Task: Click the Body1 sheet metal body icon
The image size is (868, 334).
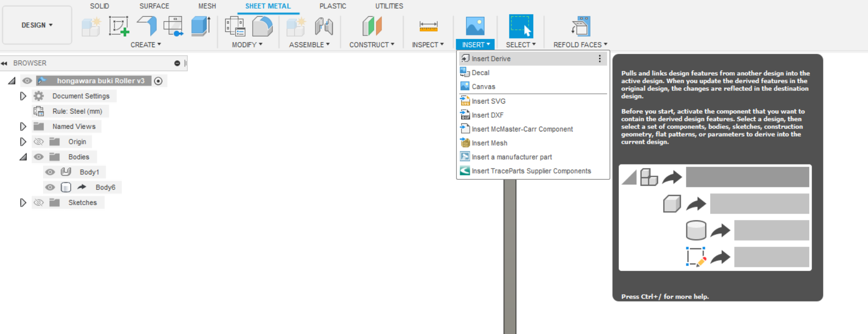Action: [x=66, y=172]
